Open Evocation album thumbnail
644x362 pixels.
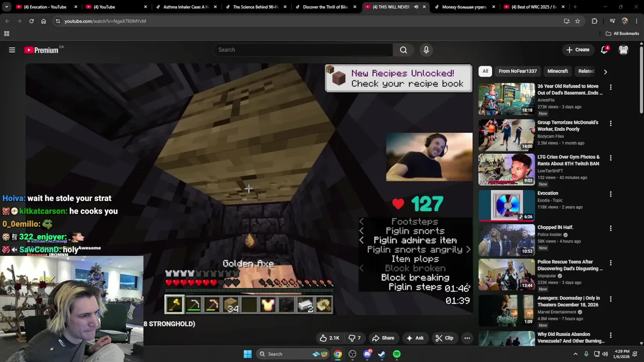506,206
